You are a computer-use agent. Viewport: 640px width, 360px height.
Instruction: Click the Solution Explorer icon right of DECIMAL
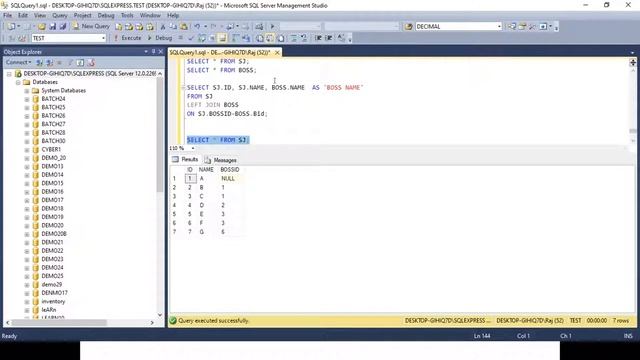pyautogui.click(x=512, y=27)
